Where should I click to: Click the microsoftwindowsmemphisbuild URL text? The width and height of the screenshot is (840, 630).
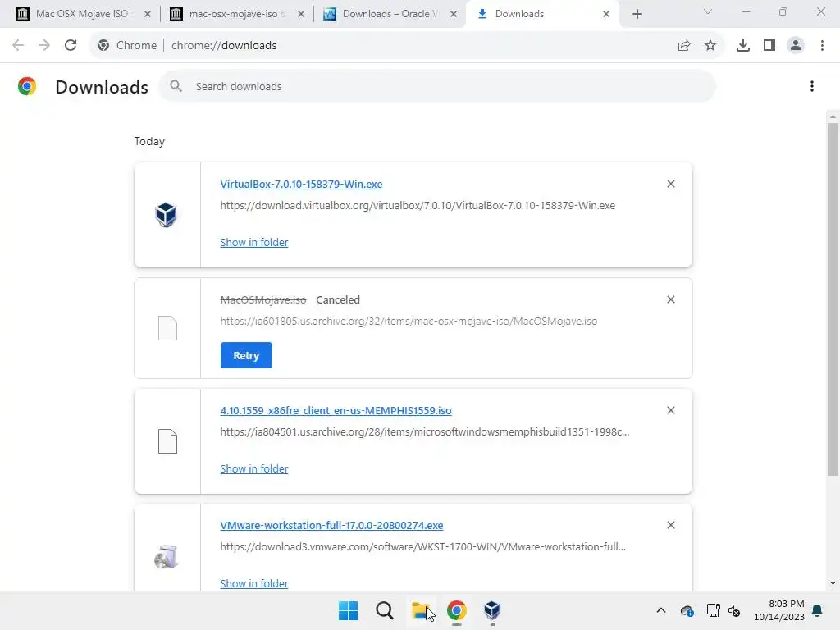coord(425,431)
